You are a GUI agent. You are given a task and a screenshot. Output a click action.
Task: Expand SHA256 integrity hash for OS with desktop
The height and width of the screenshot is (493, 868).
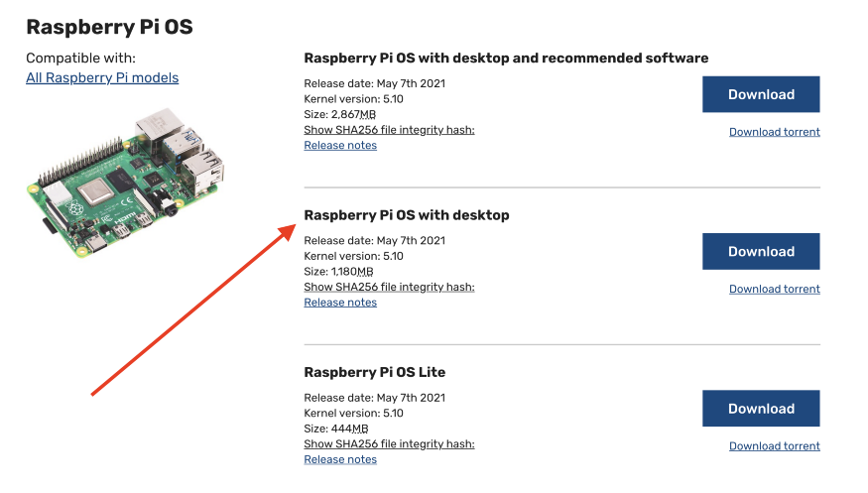click(389, 287)
